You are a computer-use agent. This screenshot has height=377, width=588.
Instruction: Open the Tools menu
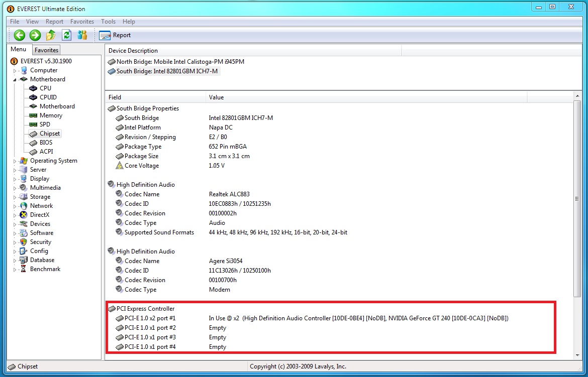[109, 22]
